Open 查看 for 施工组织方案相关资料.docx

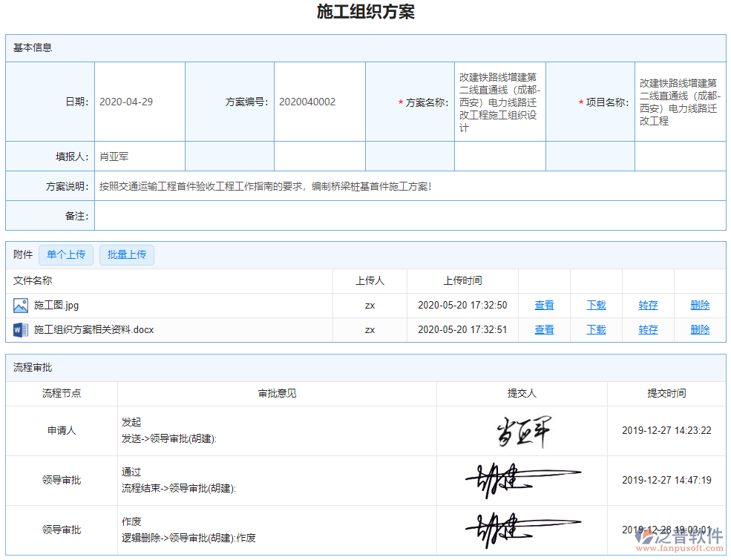[544, 329]
